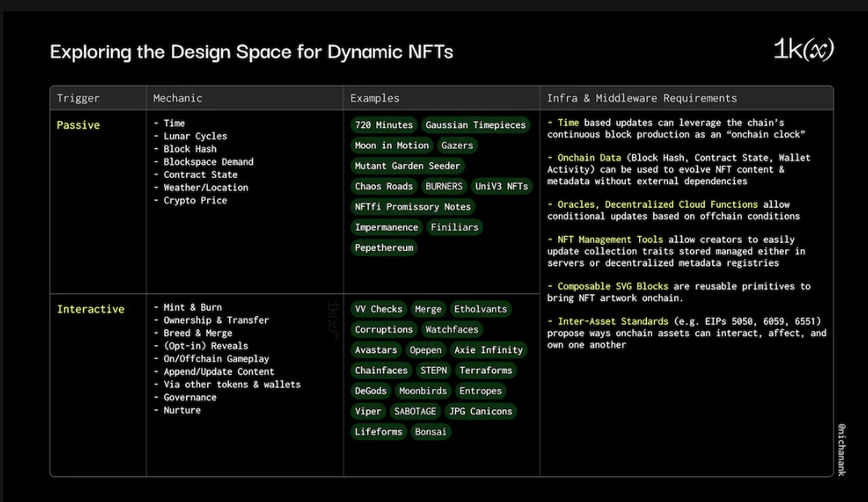Click Ownership & Transfer mechanic
The image size is (868, 502).
[x=216, y=320]
